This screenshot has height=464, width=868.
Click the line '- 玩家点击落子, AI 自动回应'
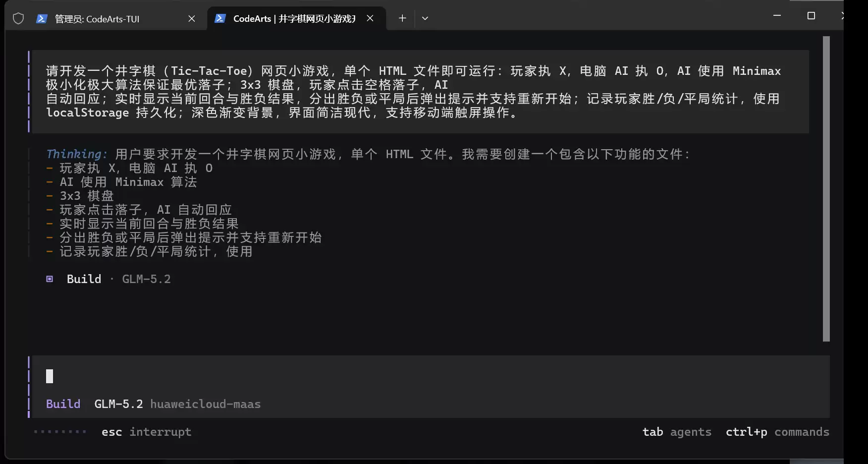139,210
